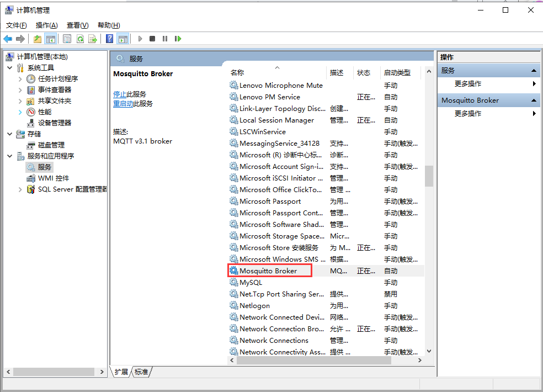Sort by the 状态 column header

pos(367,73)
